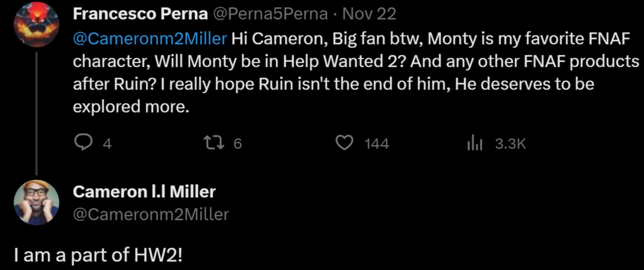Click Cameron I.I Miller's profile avatar

click(x=36, y=202)
